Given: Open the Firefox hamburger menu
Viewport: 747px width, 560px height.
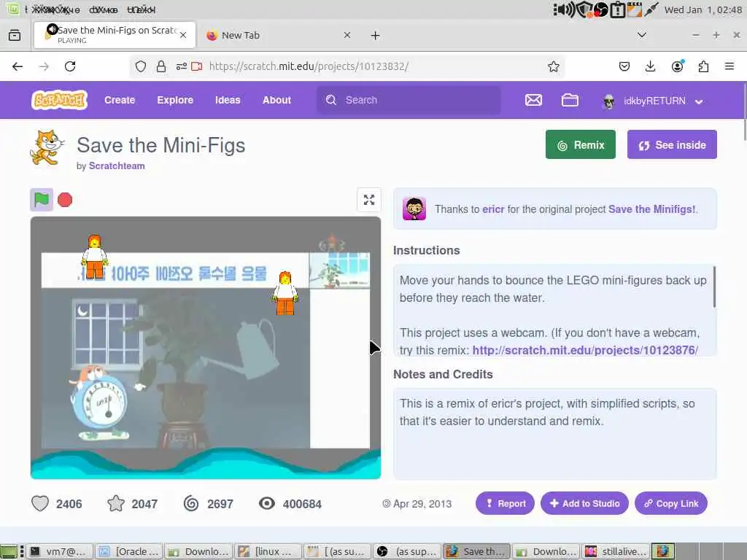Looking at the screenshot, I should 729,66.
